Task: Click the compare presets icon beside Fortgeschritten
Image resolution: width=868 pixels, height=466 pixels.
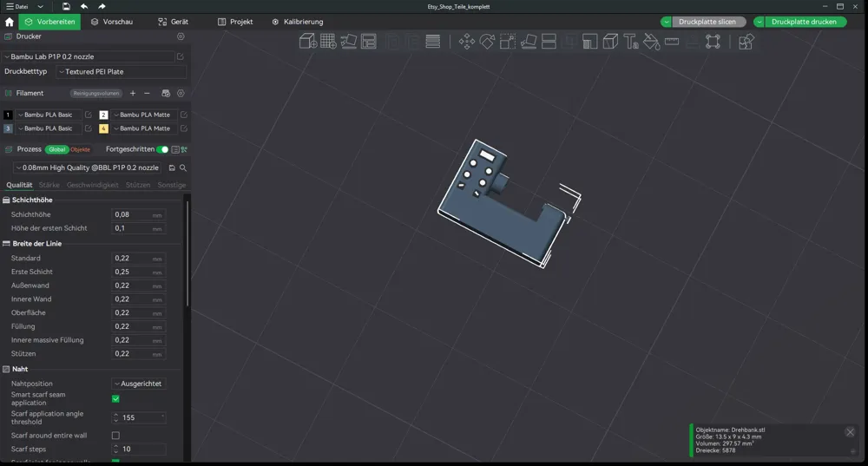Action: [x=184, y=149]
